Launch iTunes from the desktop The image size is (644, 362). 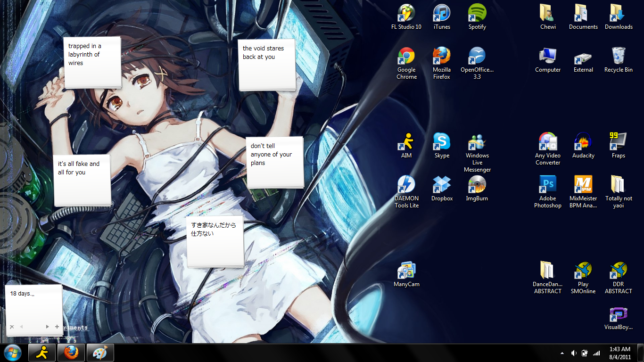pyautogui.click(x=442, y=17)
